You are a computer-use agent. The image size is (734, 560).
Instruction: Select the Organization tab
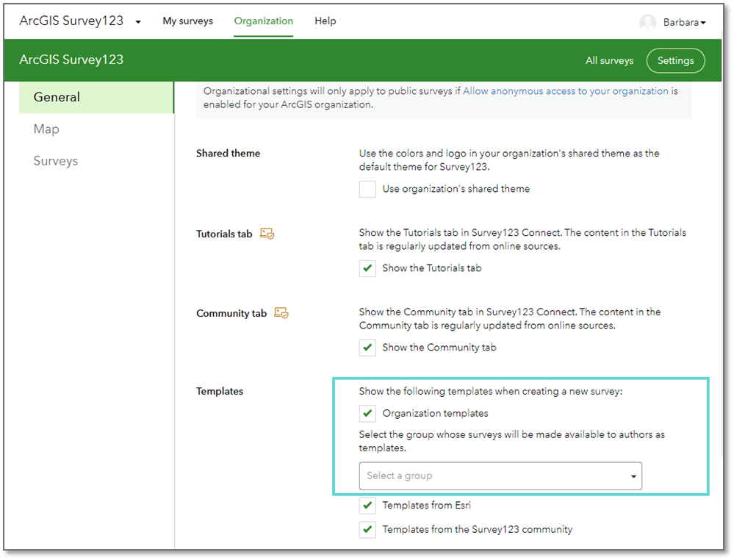263,21
